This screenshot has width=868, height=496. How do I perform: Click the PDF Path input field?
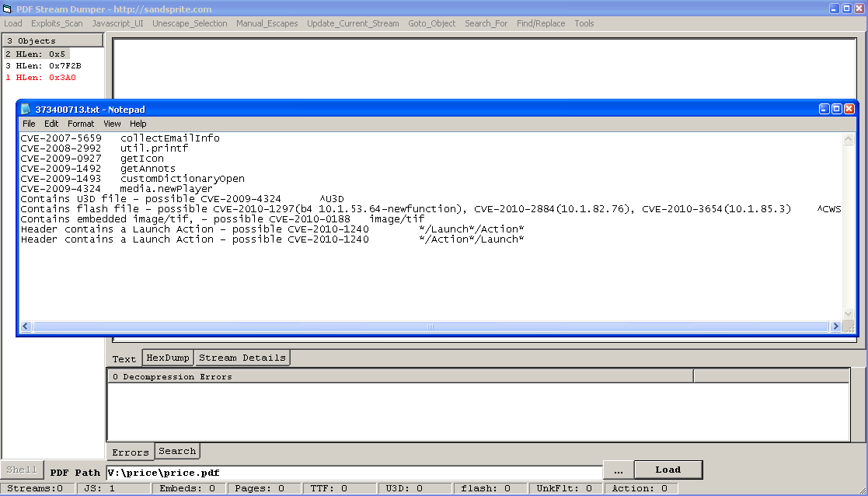pyautogui.click(x=354, y=472)
